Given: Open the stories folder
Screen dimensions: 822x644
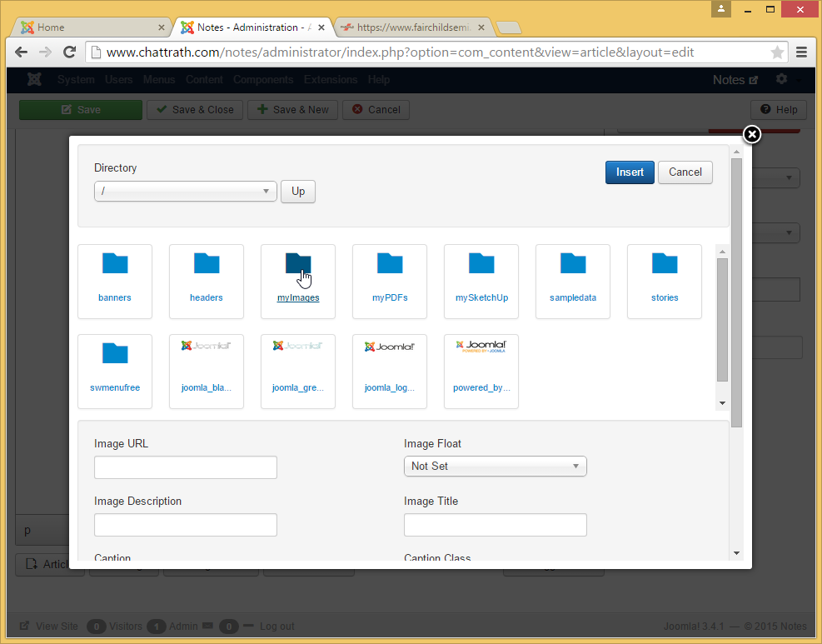Looking at the screenshot, I should 664,265.
